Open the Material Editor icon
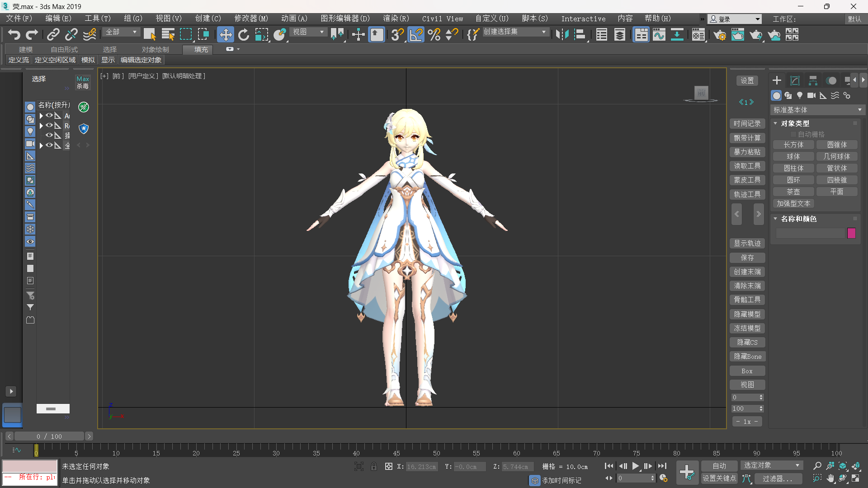868x488 pixels. point(698,35)
